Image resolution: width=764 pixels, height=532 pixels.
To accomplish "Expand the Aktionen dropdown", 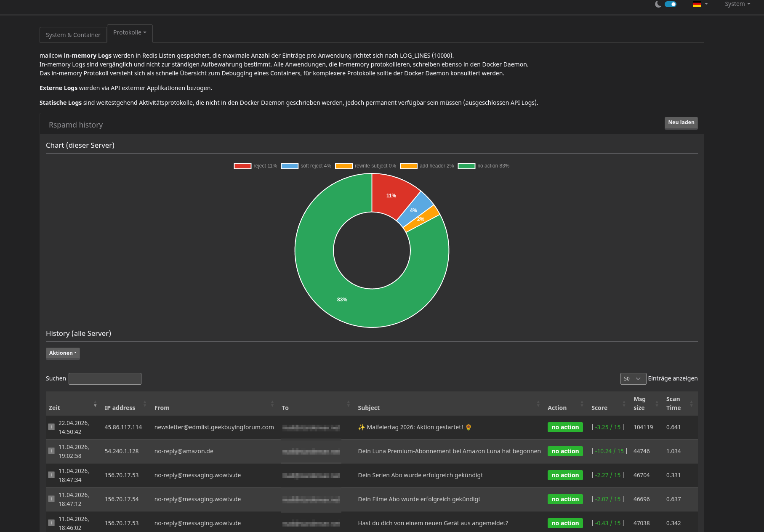I will pos(63,353).
